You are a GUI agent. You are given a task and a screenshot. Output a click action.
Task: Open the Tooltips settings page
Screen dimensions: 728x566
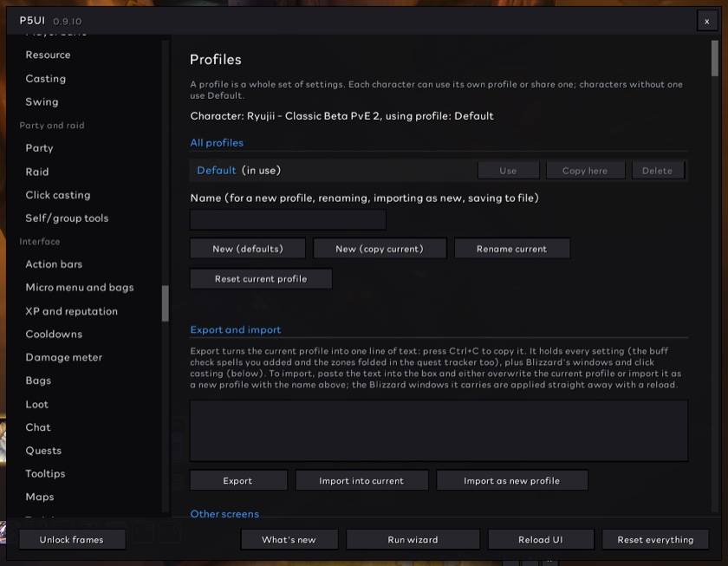click(45, 473)
